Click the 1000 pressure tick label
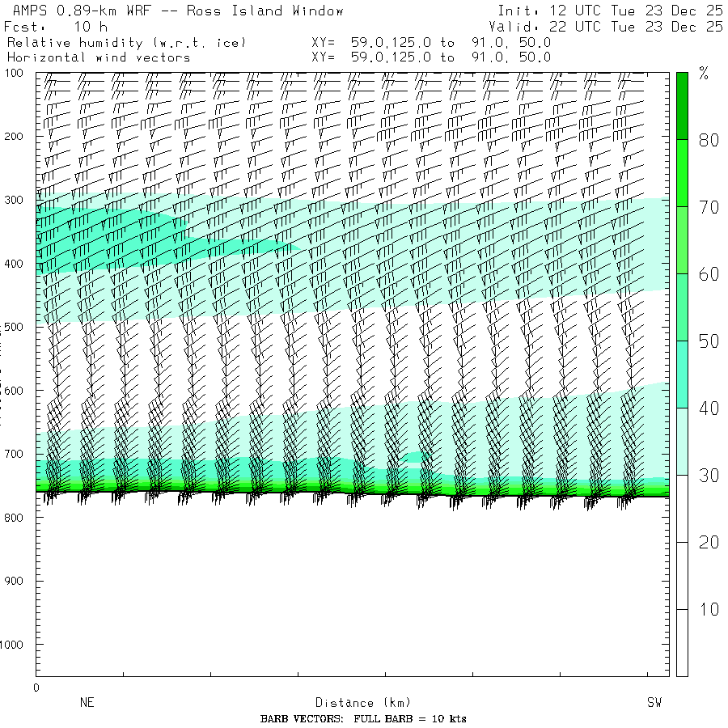This screenshot has height=728, width=728. click(15, 645)
